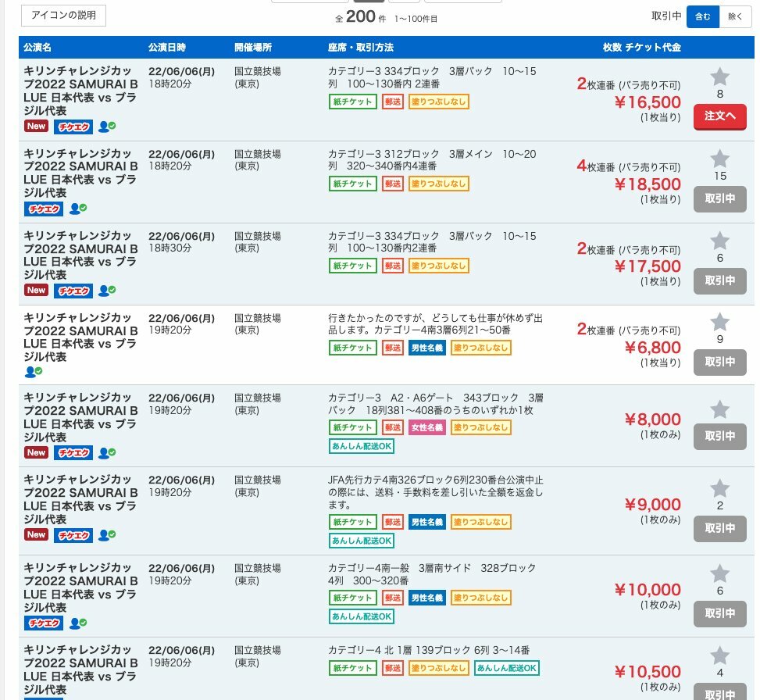Click 取引中 button on the ¥6,800 listing
760x700 pixels.
click(x=719, y=362)
